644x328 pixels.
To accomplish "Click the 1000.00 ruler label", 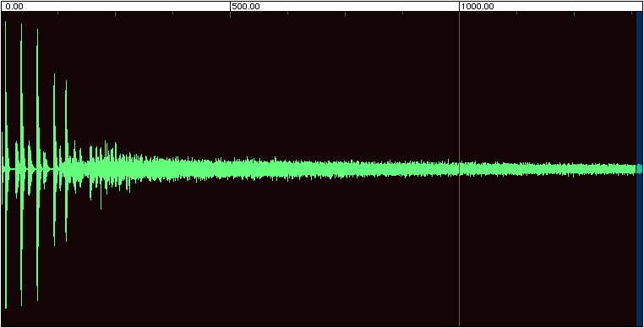I will (x=478, y=7).
